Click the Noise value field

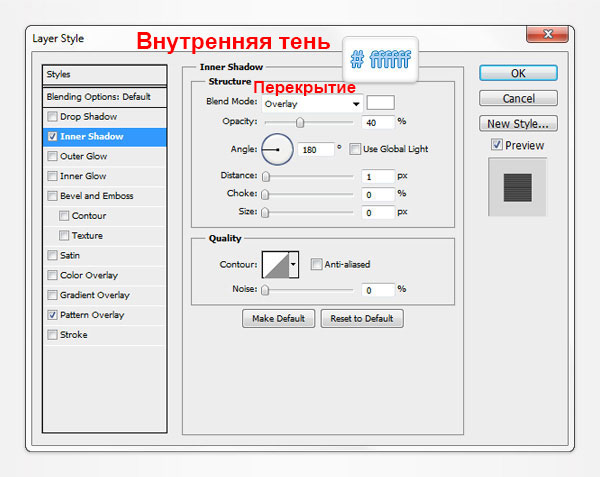(x=378, y=290)
